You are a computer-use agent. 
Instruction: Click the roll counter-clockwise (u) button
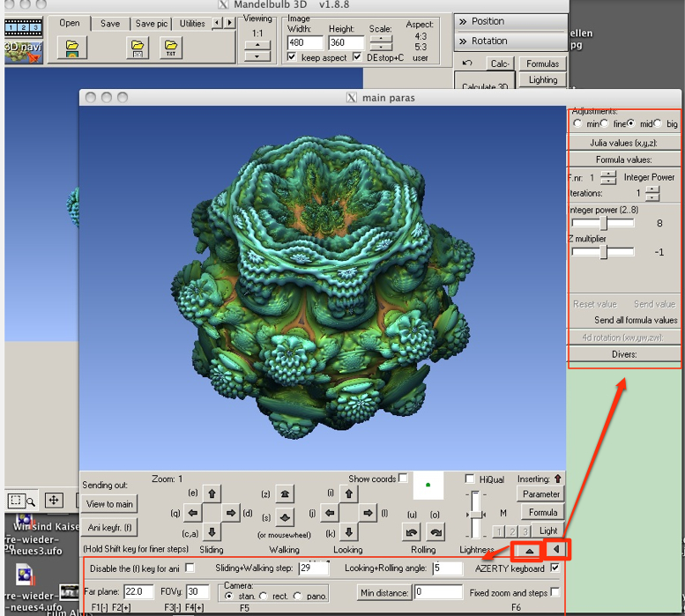pyautogui.click(x=411, y=531)
